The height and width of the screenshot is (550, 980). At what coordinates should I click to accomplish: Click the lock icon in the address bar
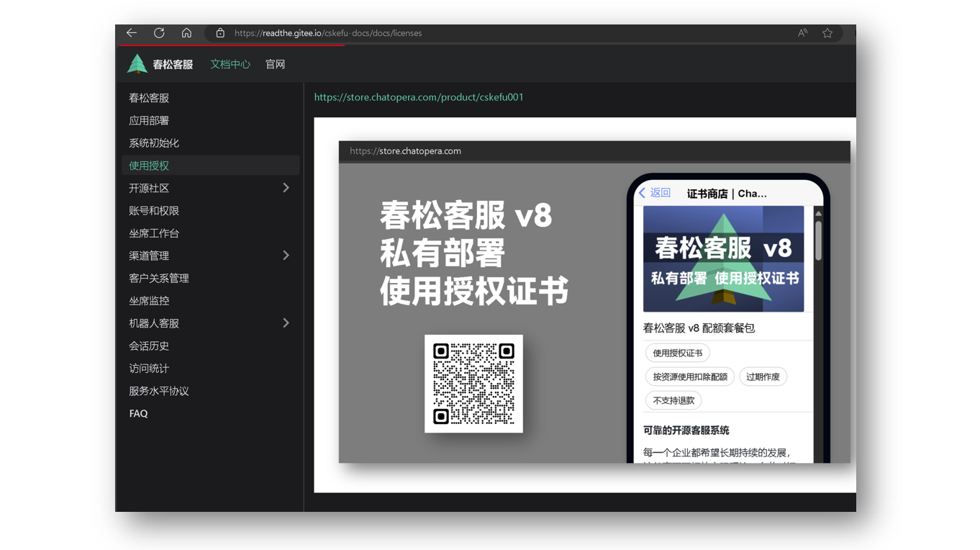click(220, 33)
